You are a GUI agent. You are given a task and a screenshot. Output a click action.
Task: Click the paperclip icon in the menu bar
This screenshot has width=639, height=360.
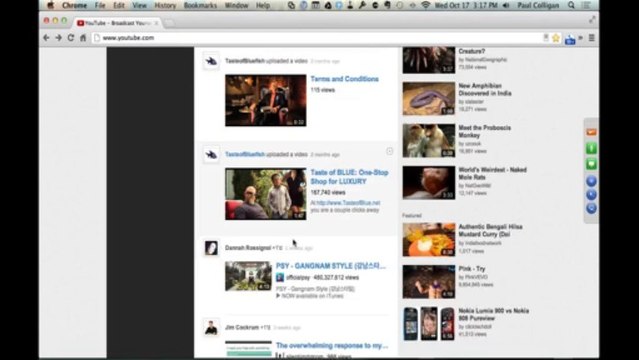tap(291, 5)
